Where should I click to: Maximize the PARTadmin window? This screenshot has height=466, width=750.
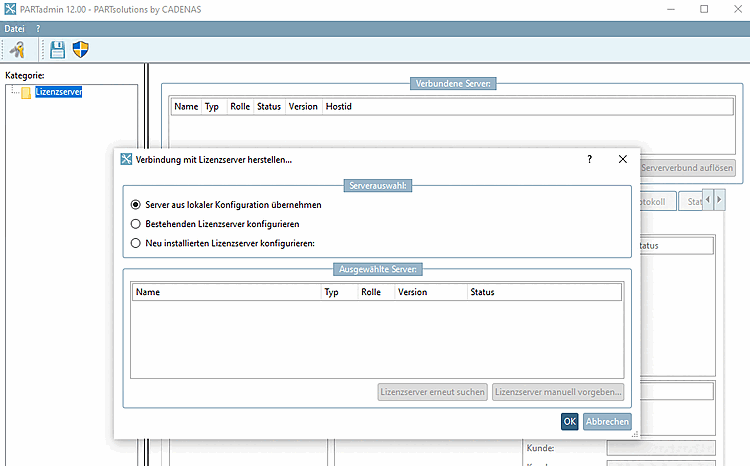pyautogui.click(x=704, y=9)
